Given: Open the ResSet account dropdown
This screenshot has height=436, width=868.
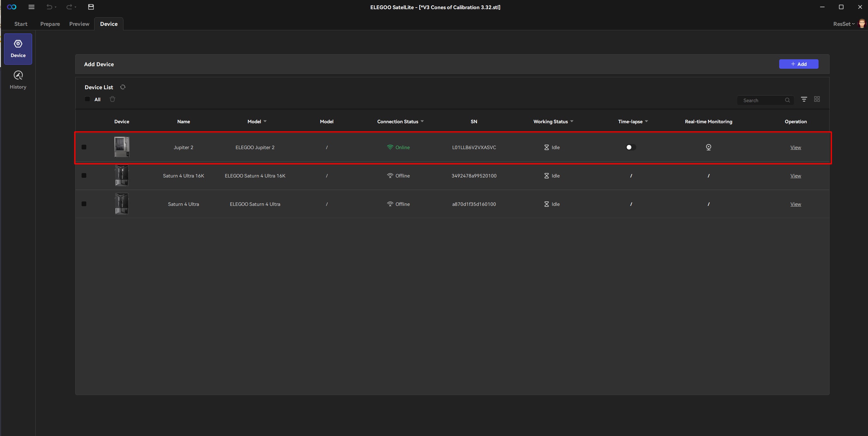Looking at the screenshot, I should click(844, 24).
